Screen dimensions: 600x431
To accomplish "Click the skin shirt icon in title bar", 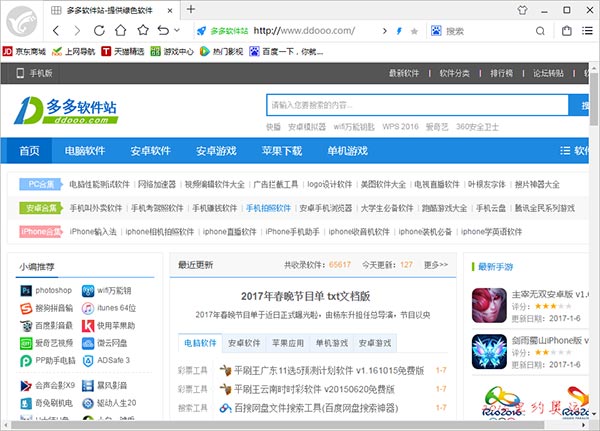I will pos(522,10).
